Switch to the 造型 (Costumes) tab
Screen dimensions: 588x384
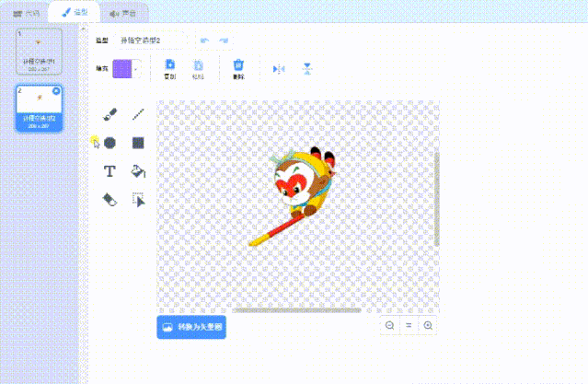75,12
